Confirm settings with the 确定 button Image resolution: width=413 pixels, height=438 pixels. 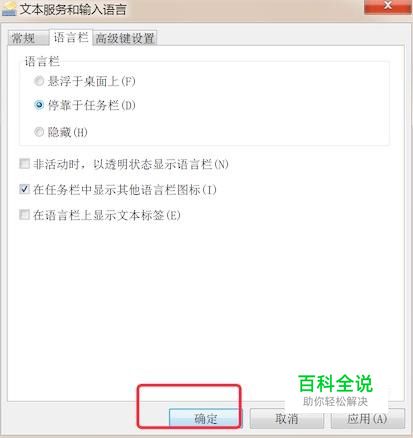tap(205, 419)
